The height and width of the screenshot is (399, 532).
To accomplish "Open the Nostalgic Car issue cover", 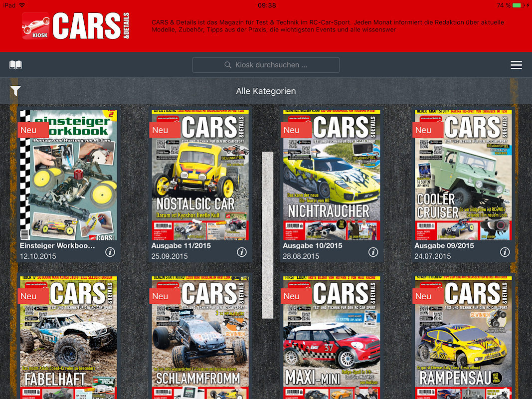I will [x=200, y=175].
